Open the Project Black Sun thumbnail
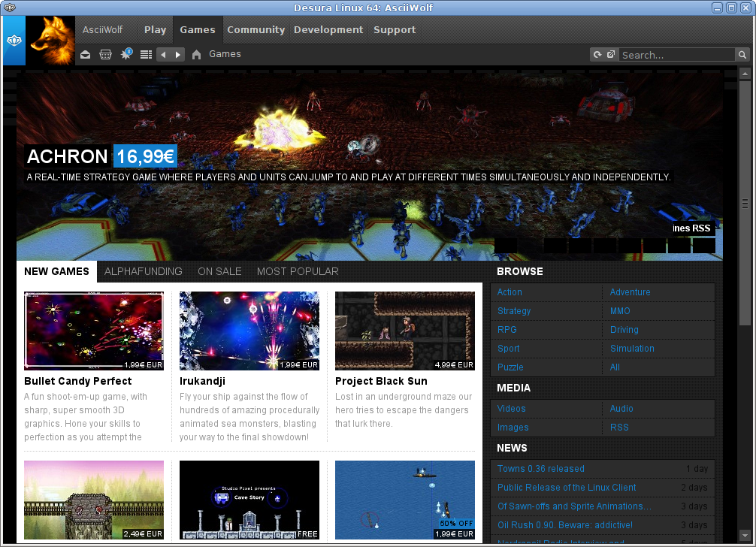This screenshot has height=547, width=756. tap(405, 331)
